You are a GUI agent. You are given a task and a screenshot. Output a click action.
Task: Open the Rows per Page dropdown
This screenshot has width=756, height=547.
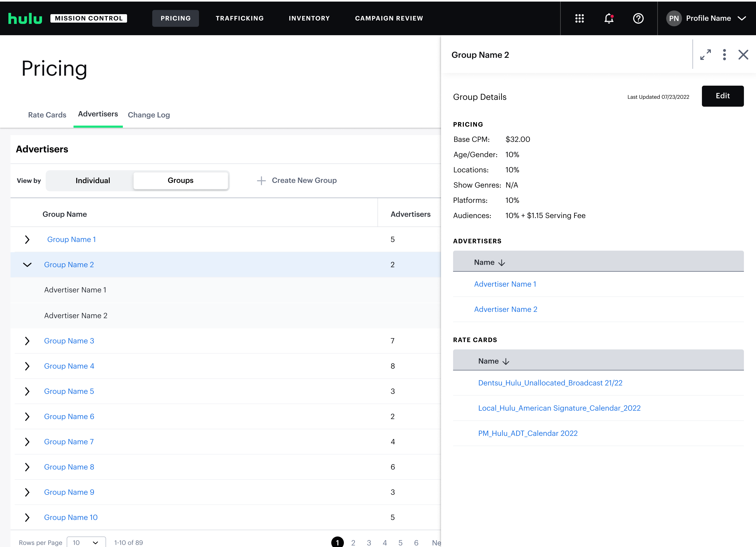[86, 542]
